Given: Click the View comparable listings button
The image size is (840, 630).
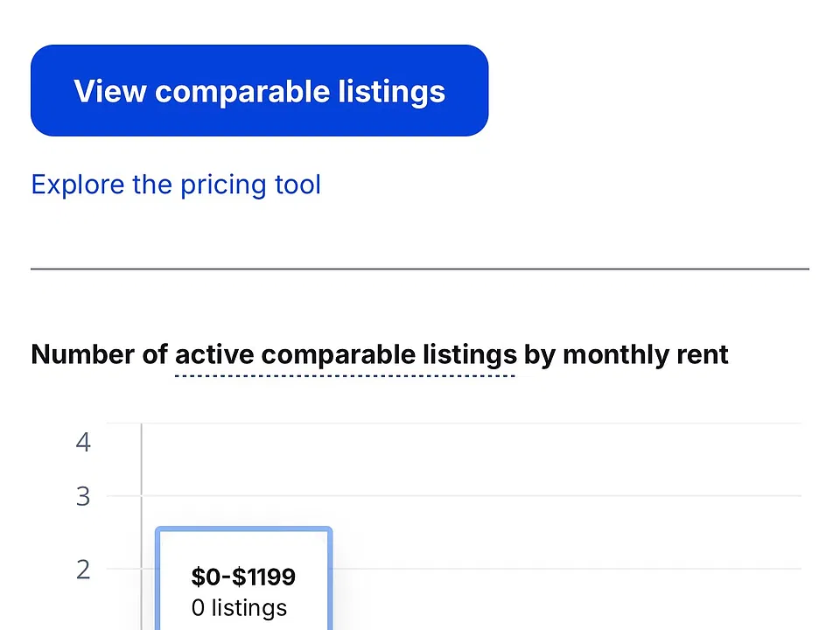Looking at the screenshot, I should [x=259, y=90].
